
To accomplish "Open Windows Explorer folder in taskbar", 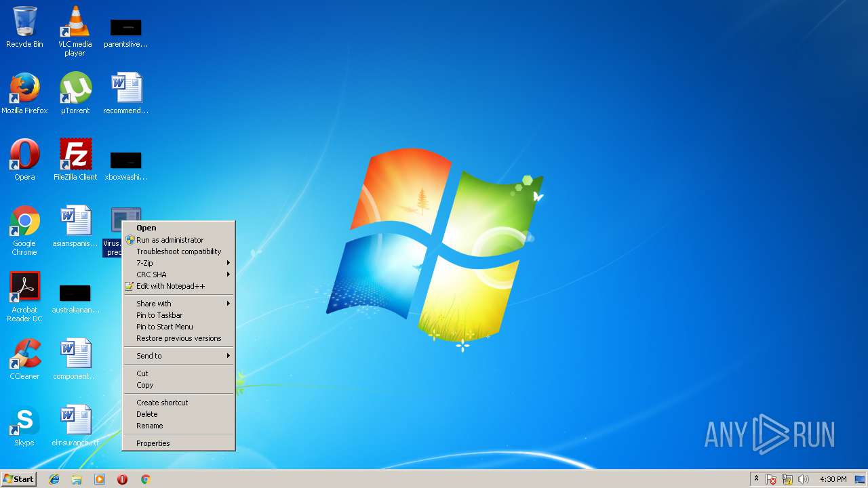I will (x=77, y=479).
